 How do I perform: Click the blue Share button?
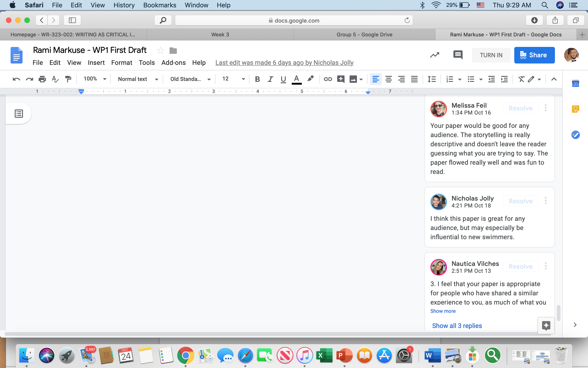pyautogui.click(x=534, y=55)
